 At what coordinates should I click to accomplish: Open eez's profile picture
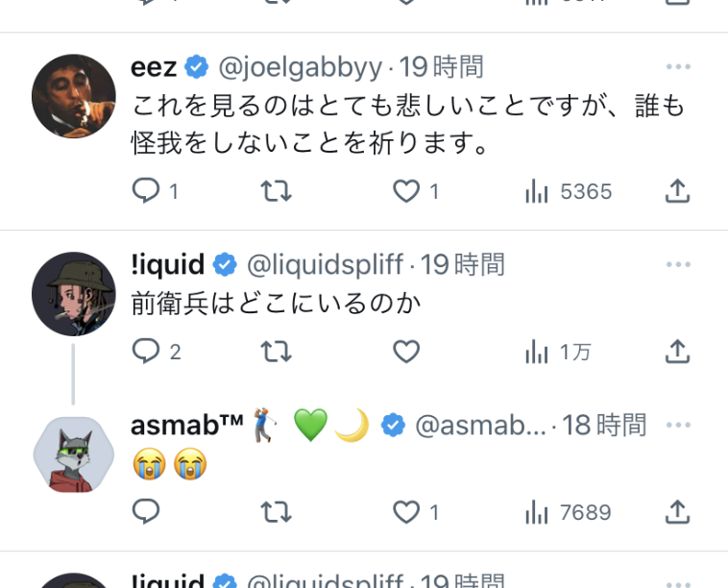73,96
